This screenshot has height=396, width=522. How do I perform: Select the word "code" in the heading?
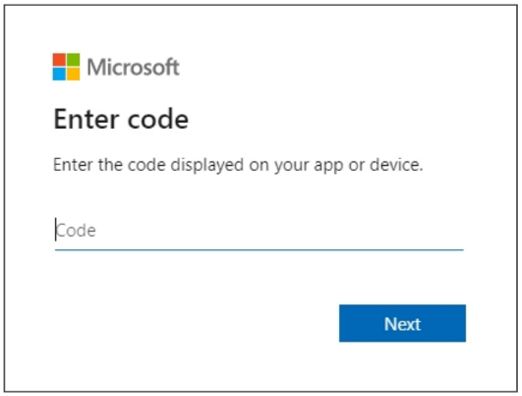(x=158, y=119)
